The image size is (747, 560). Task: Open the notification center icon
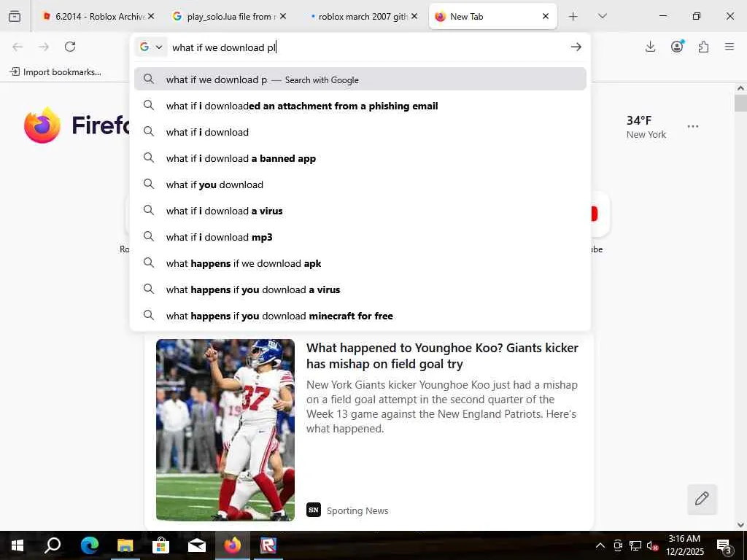(x=724, y=545)
